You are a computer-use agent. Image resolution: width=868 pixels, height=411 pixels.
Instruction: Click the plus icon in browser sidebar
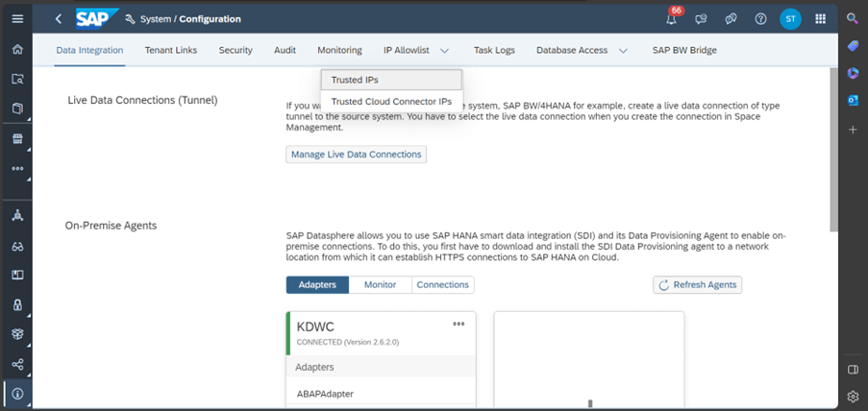[x=853, y=130]
